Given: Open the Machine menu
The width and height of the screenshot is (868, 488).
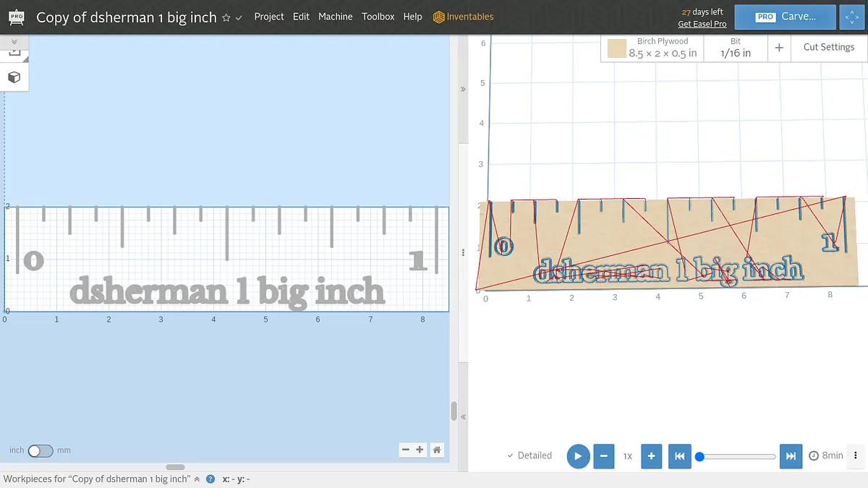Looking at the screenshot, I should pyautogui.click(x=336, y=16).
